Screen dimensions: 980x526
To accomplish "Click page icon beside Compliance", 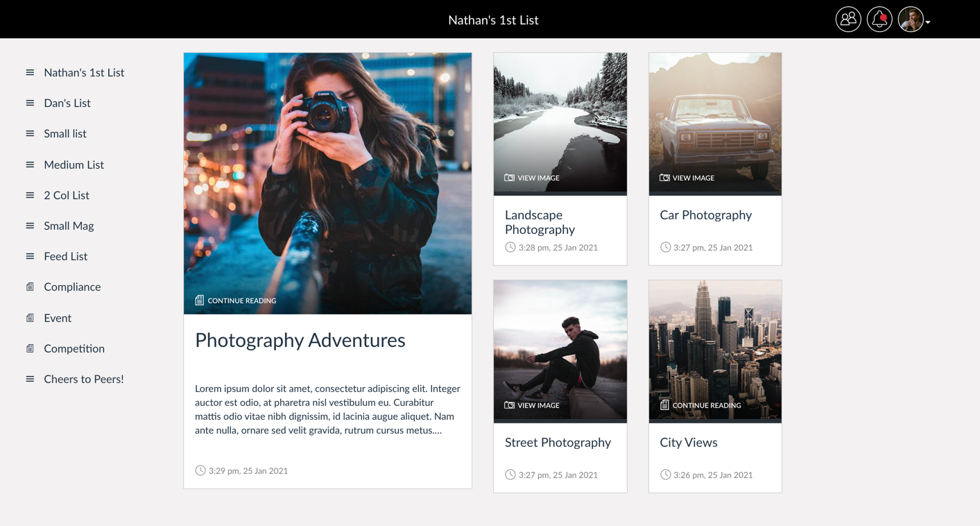I will tap(30, 287).
